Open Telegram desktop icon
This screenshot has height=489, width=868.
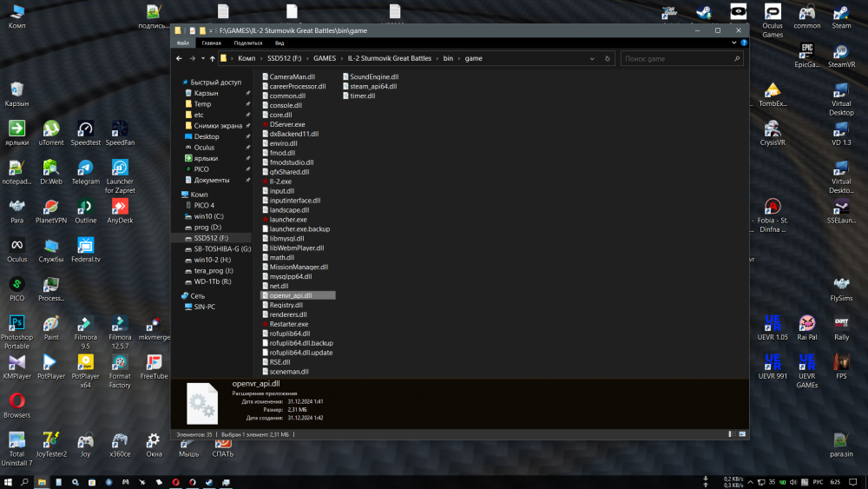[85, 172]
